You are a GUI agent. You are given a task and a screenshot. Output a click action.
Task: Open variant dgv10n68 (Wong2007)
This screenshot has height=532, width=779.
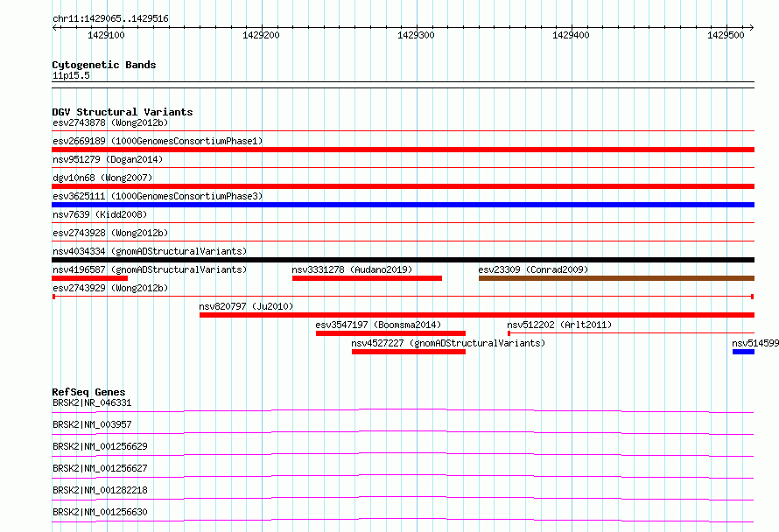click(x=102, y=178)
